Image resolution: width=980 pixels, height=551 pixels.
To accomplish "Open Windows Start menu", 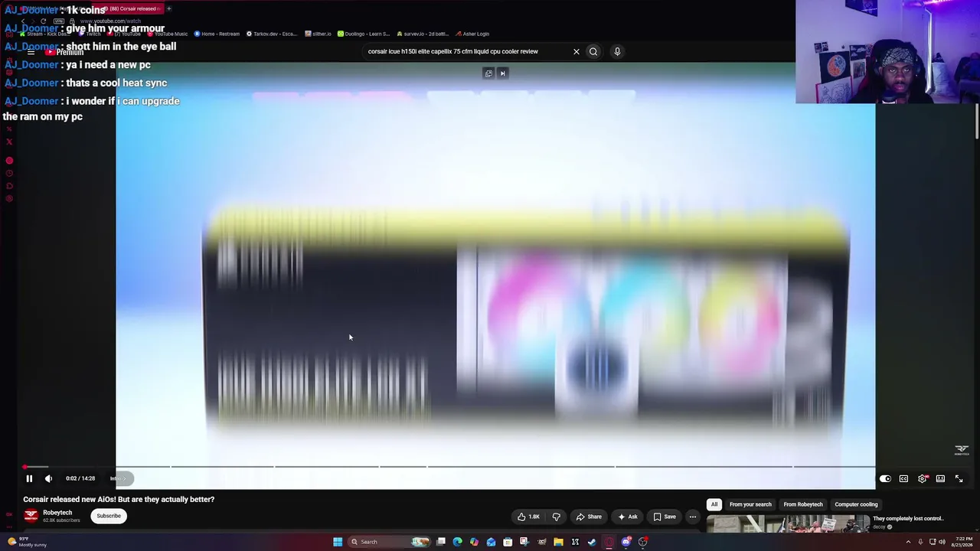I will point(338,542).
